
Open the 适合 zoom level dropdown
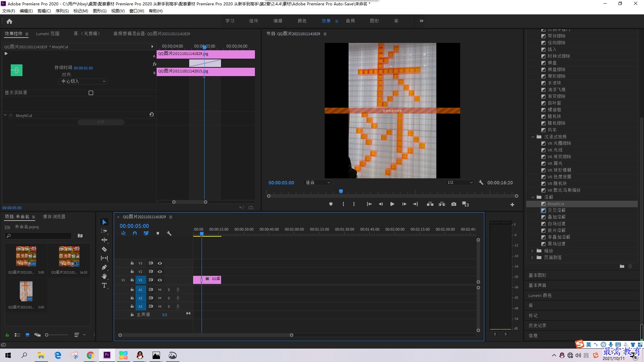coord(318,183)
